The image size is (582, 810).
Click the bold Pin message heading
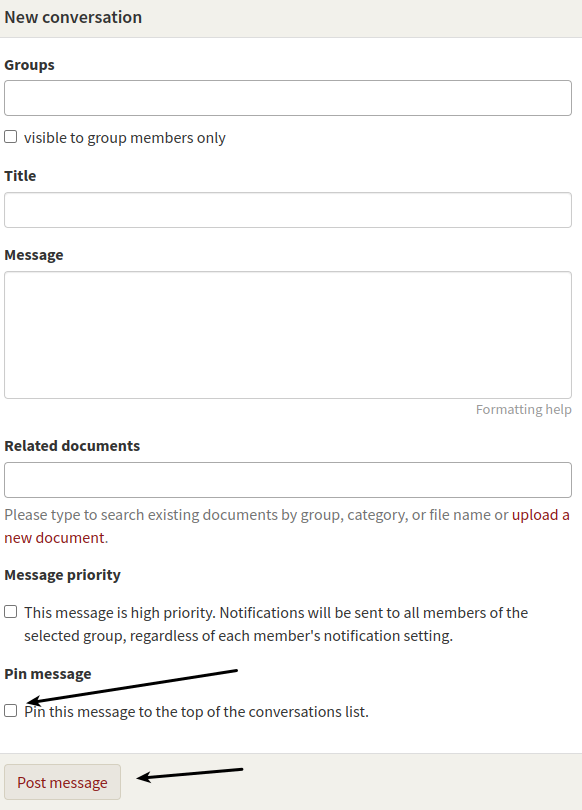tap(48, 674)
